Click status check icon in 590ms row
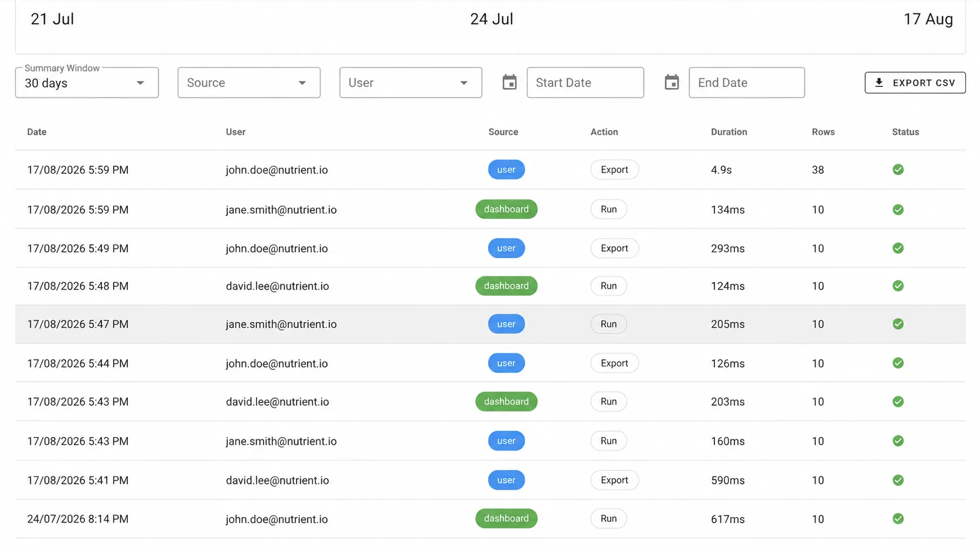The image size is (980, 552). (x=898, y=480)
